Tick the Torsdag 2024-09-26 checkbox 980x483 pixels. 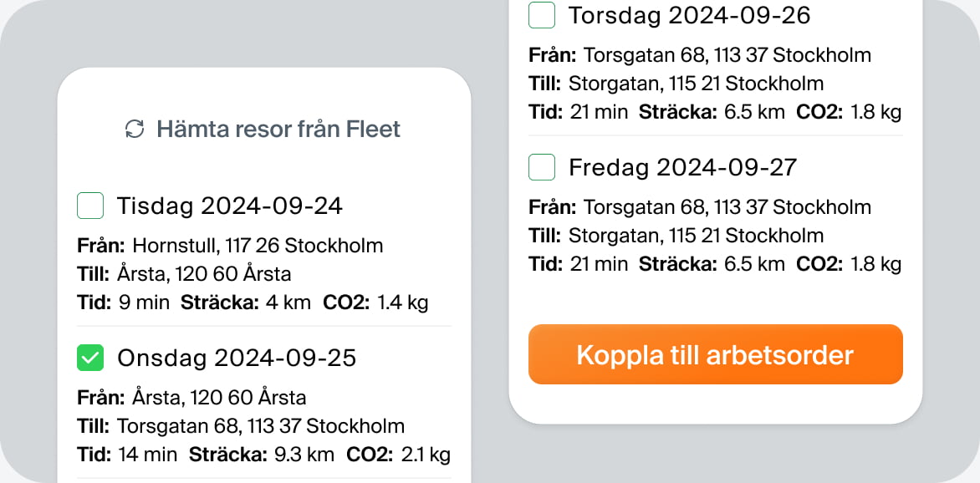[542, 15]
